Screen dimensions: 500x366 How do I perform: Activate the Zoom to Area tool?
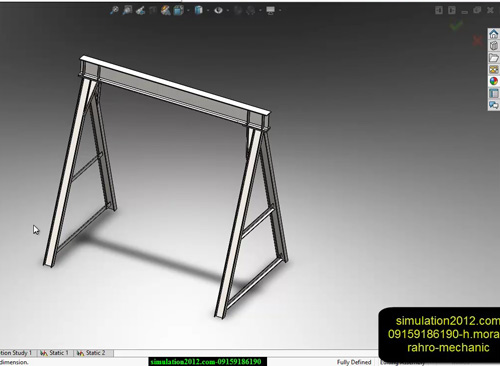tap(127, 10)
